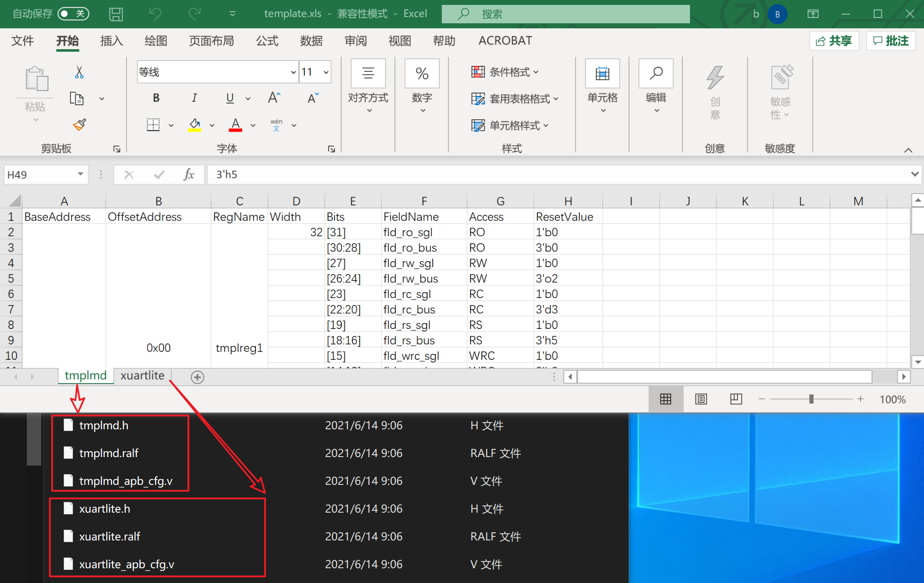Click the Borders icon in font group
Image resolution: width=924 pixels, height=583 pixels.
point(153,125)
